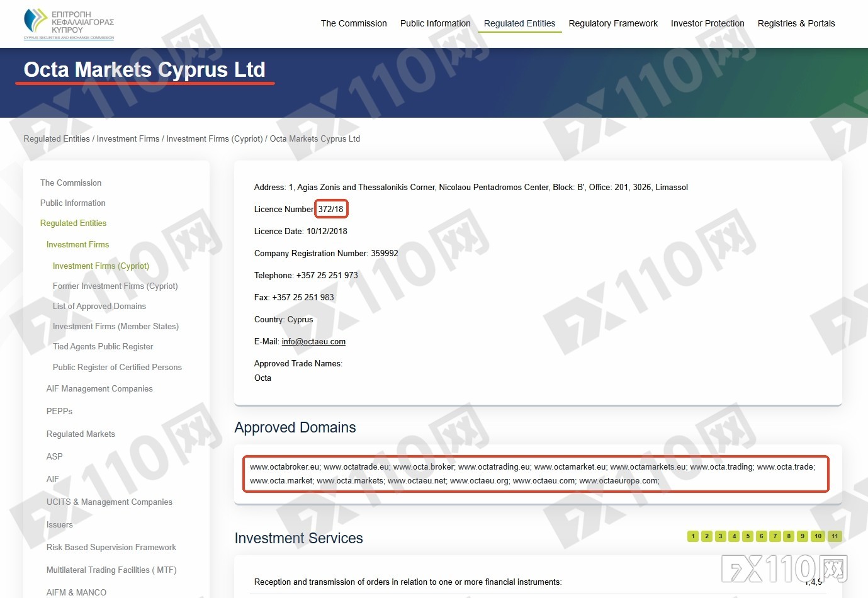Open PEPPs sidebar item

pyautogui.click(x=59, y=411)
